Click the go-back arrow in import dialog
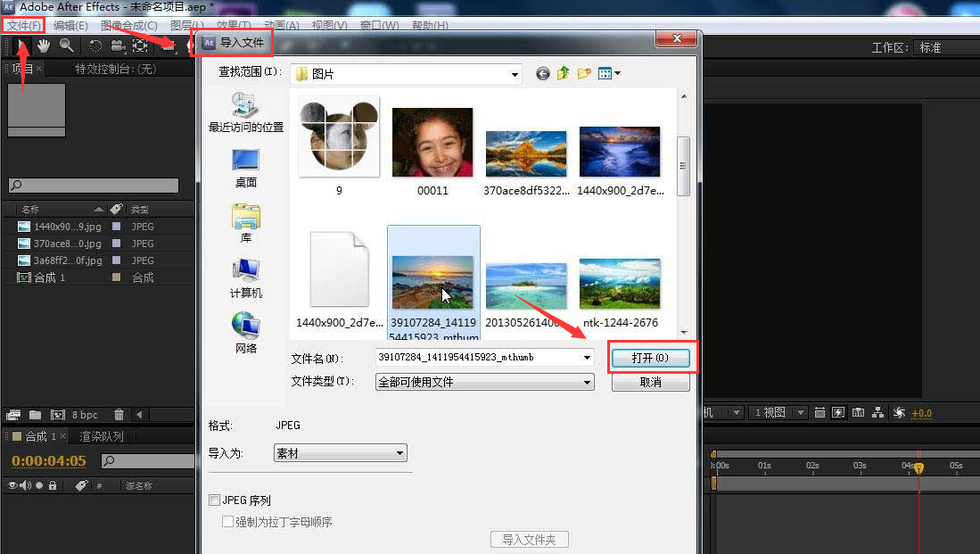 (x=542, y=74)
